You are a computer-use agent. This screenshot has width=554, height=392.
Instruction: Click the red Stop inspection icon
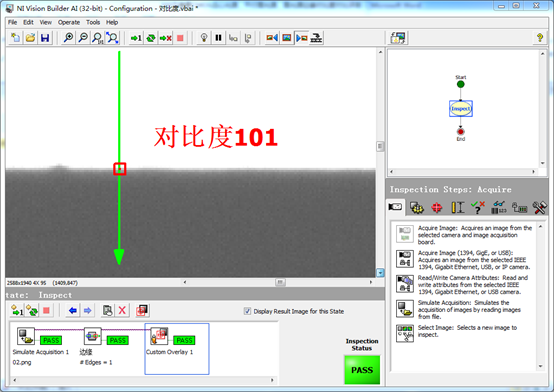tap(180, 38)
